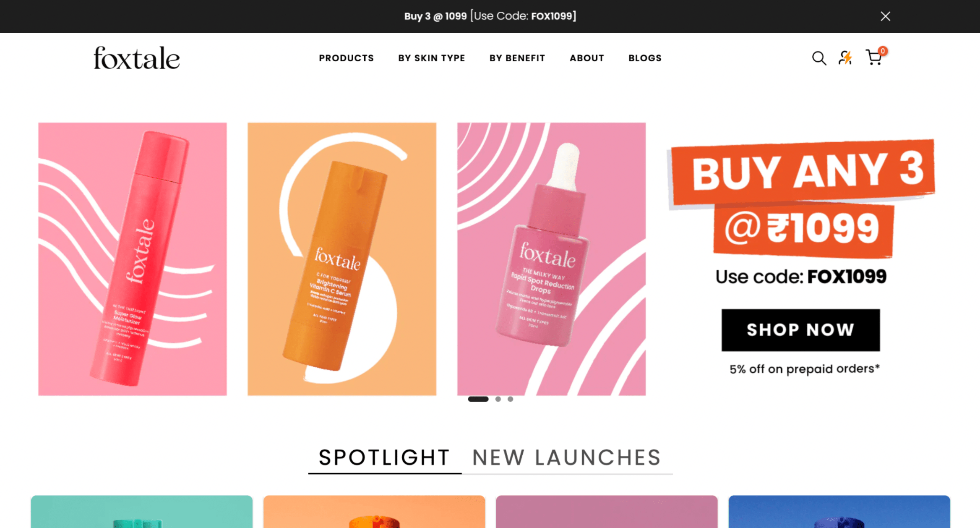Open the teal product card
980x528 pixels.
click(x=142, y=512)
